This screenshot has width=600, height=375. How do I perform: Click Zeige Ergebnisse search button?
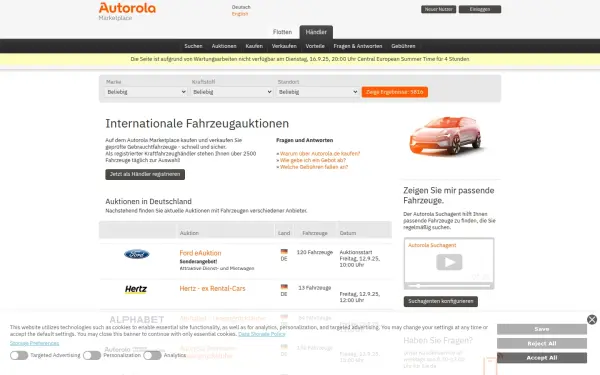395,92
